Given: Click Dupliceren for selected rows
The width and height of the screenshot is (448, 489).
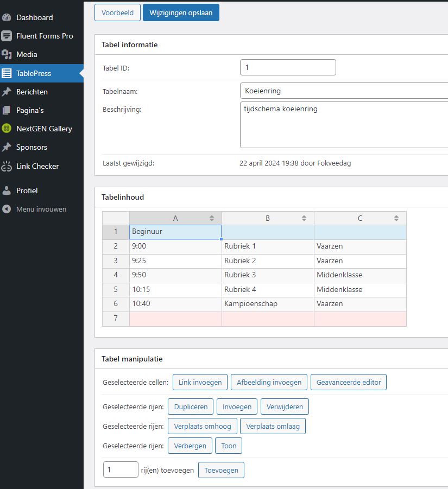Looking at the screenshot, I should (x=191, y=407).
